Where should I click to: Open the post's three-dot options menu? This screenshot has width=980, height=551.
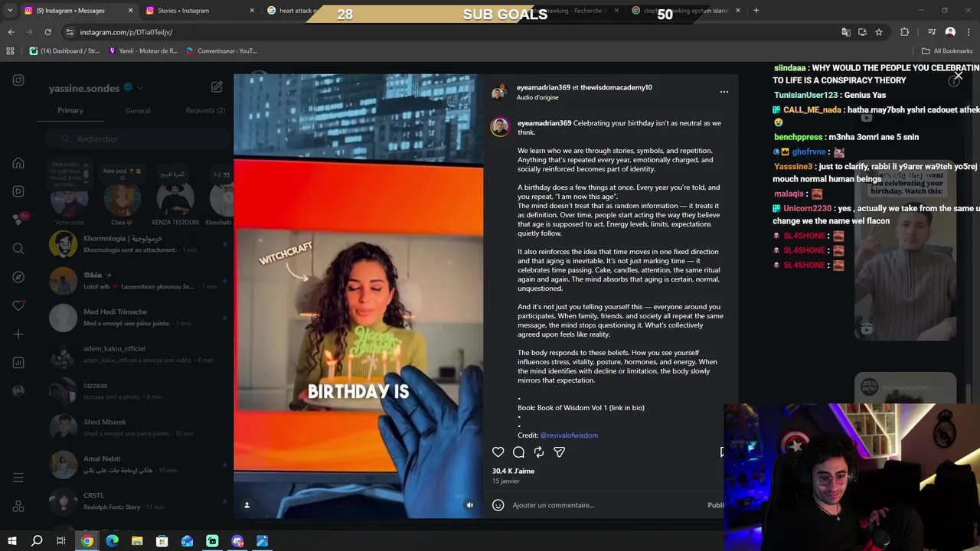point(724,92)
